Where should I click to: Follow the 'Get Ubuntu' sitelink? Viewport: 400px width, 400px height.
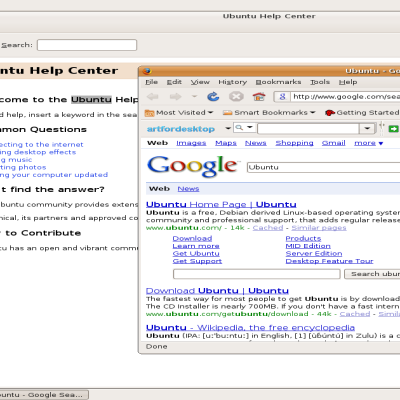tap(196, 254)
